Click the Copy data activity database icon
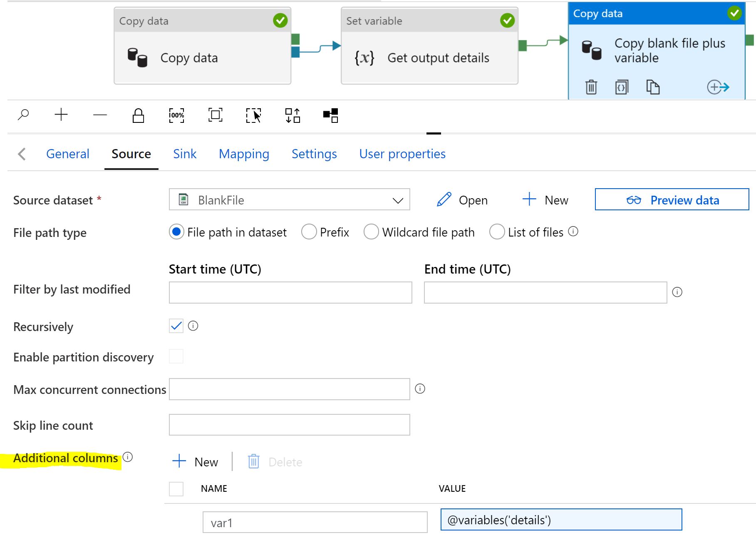 point(137,57)
